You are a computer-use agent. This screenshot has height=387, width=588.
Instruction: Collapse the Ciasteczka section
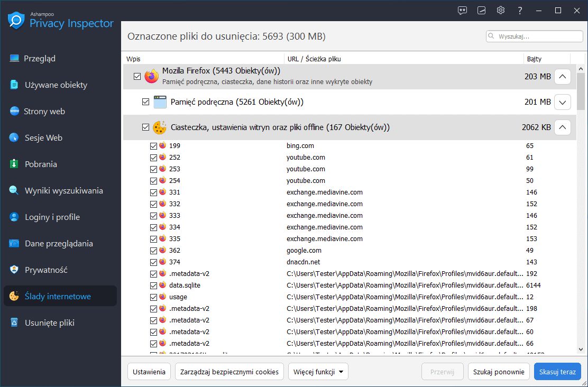(x=562, y=127)
